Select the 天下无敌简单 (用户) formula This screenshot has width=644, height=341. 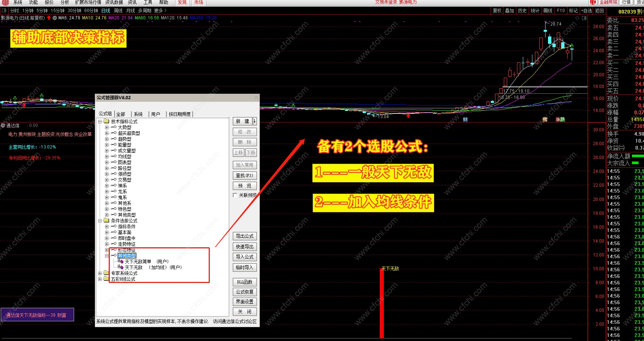(x=147, y=261)
